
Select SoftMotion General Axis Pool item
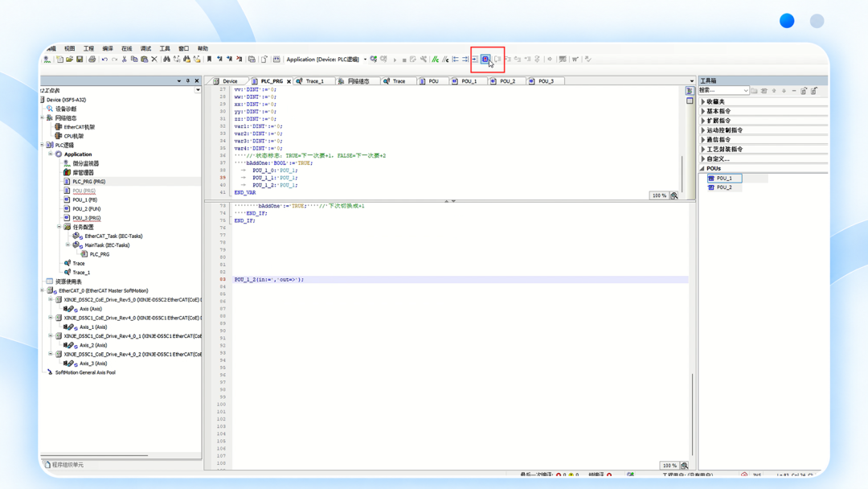(x=85, y=372)
